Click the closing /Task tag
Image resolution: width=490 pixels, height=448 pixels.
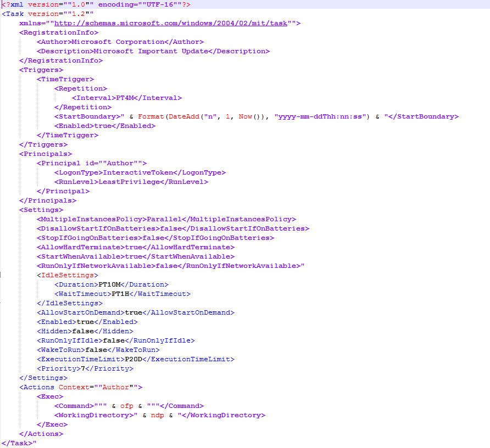(x=17, y=444)
